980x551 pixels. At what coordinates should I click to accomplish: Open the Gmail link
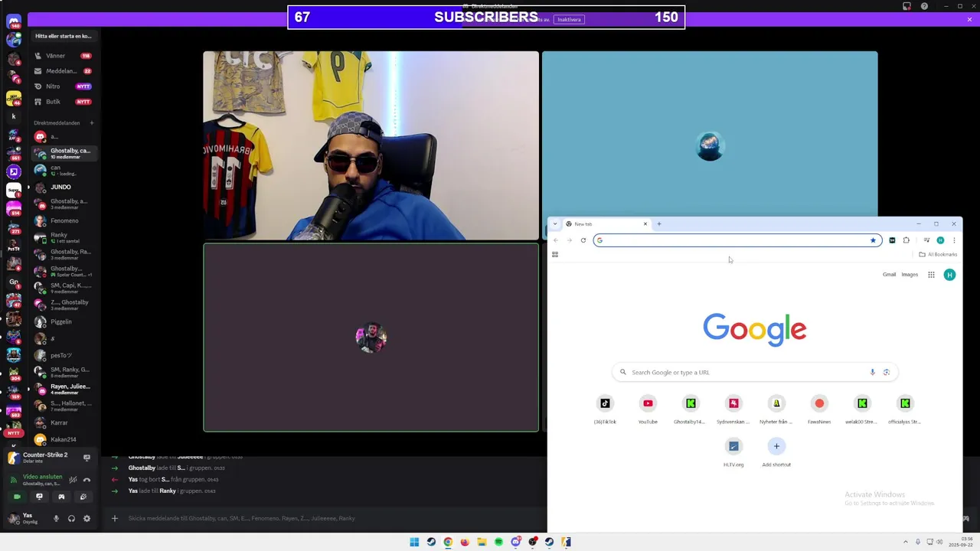click(x=889, y=275)
